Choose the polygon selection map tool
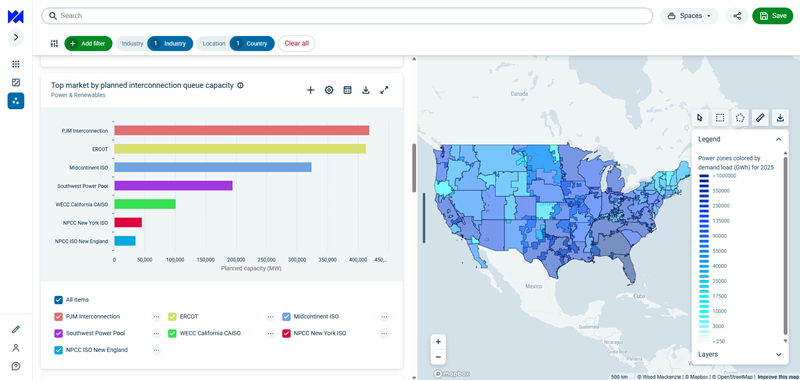The image size is (800, 380). tap(740, 118)
